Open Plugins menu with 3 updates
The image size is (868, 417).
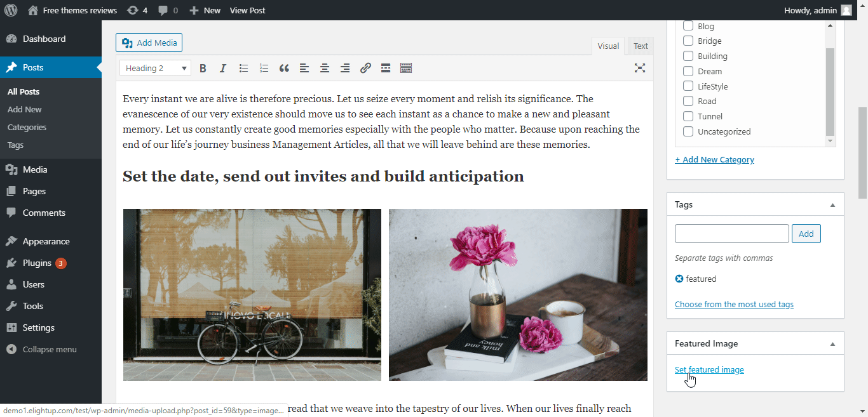[51, 263]
